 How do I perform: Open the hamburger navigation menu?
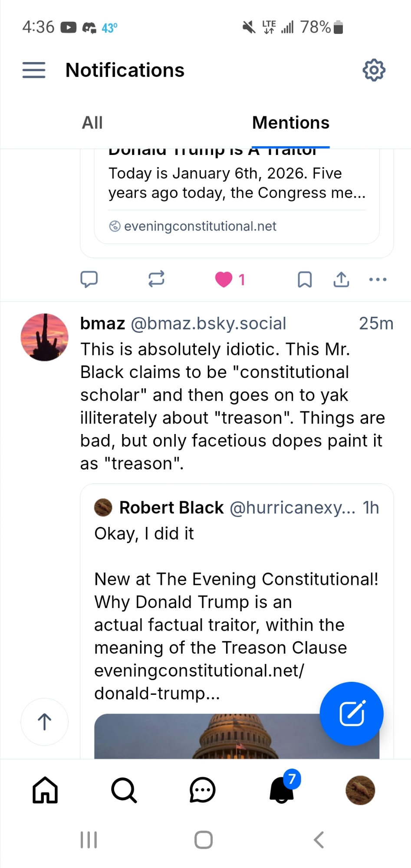point(34,70)
